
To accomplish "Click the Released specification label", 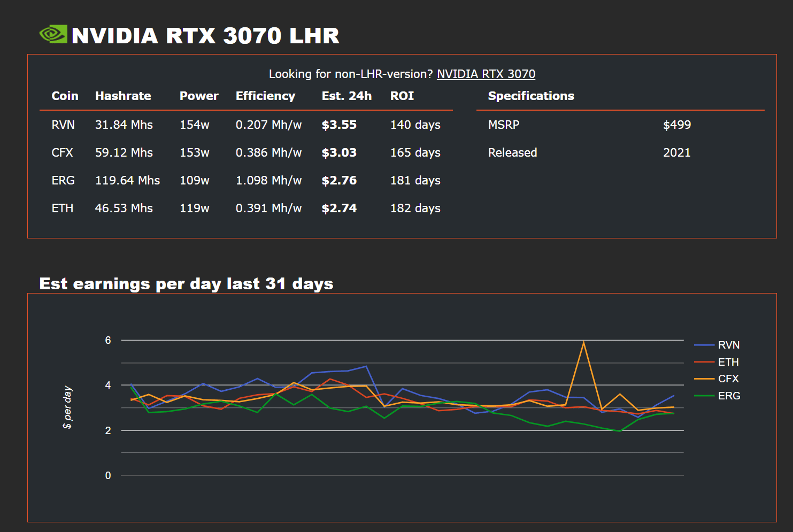I will coord(513,152).
